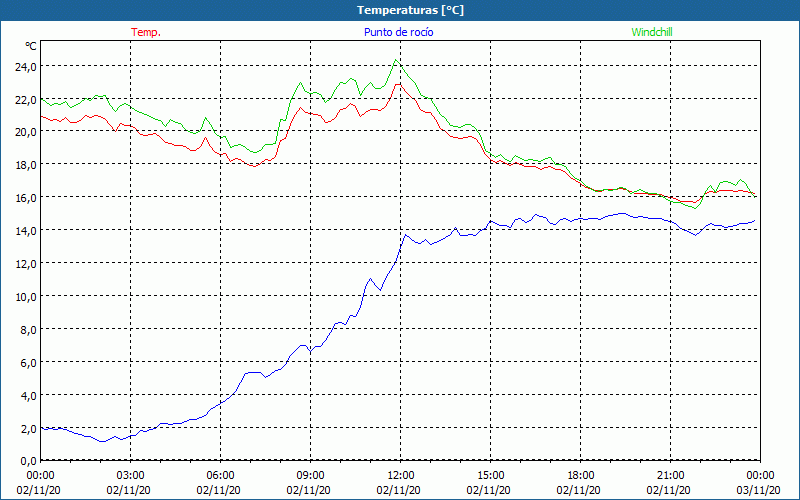Click the 15:00 time axis label
The image size is (800, 500).
coord(491,476)
